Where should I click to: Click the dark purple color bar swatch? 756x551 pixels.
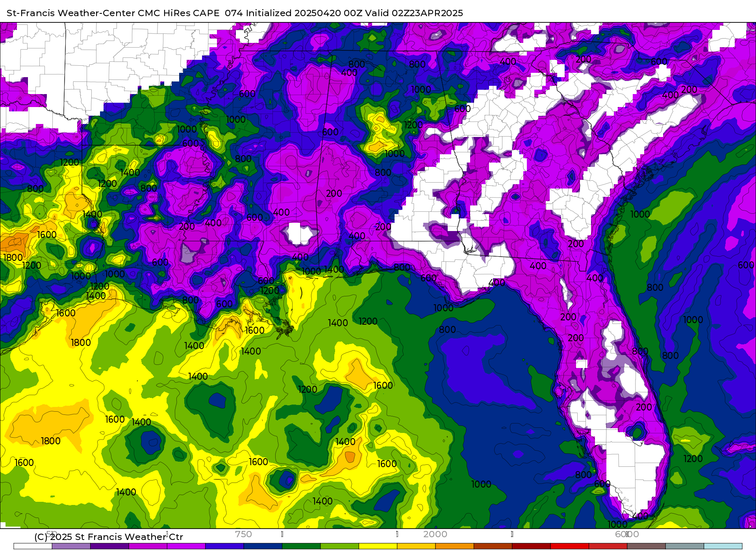[109, 546]
